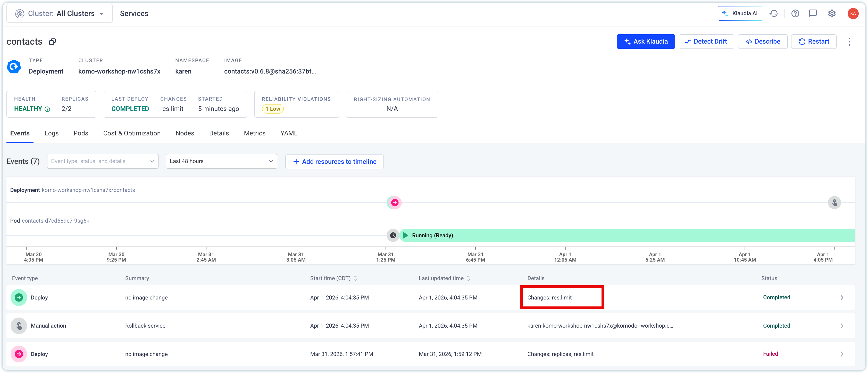
Task: Click the pink failed deploy marker on timeline
Action: tap(395, 203)
